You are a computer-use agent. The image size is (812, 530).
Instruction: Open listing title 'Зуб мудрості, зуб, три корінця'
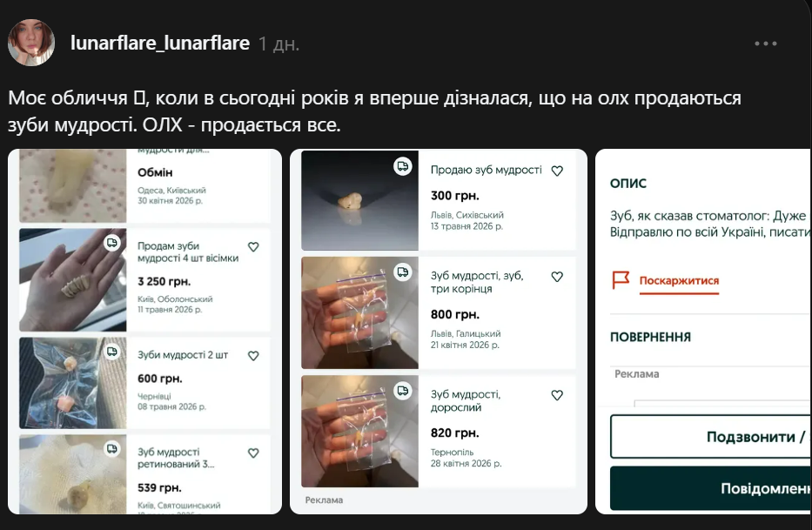click(x=477, y=282)
